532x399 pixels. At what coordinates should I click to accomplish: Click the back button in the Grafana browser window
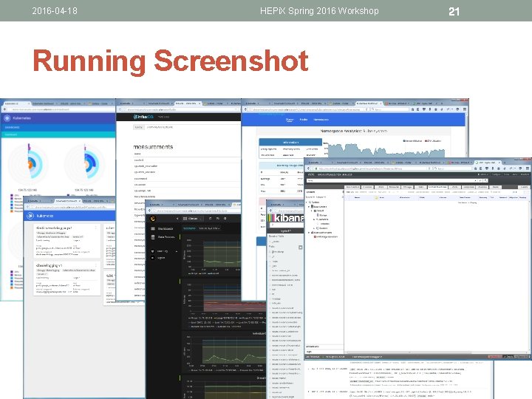click(149, 211)
